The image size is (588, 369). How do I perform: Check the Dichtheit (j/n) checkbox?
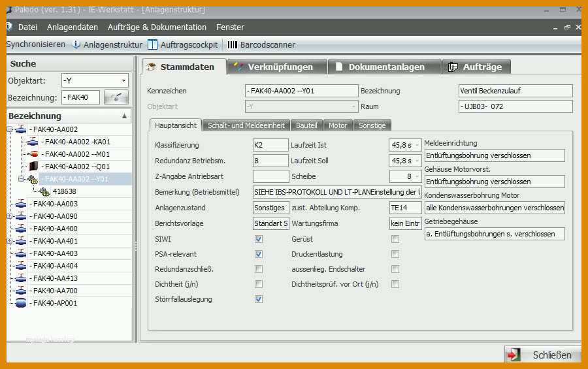259,284
